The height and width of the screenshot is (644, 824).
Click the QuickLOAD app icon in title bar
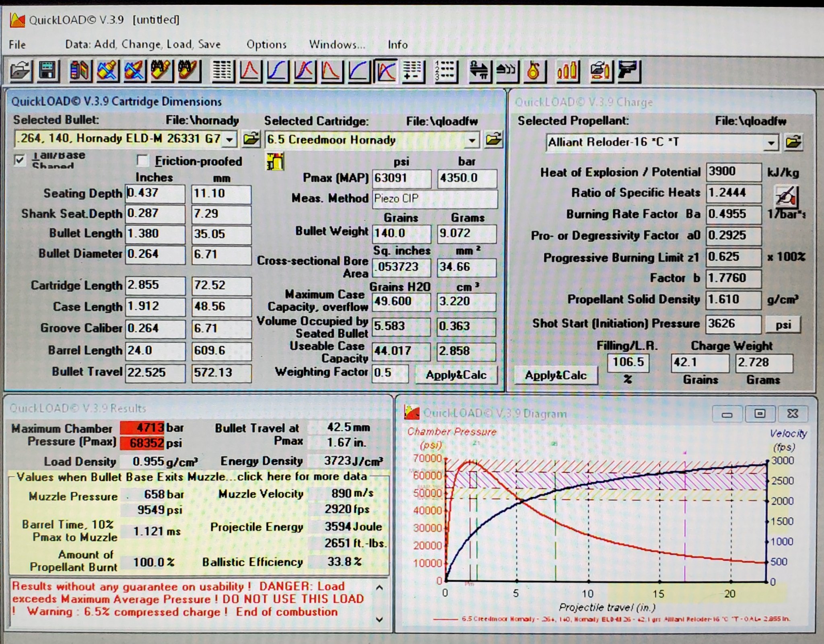[x=17, y=19]
